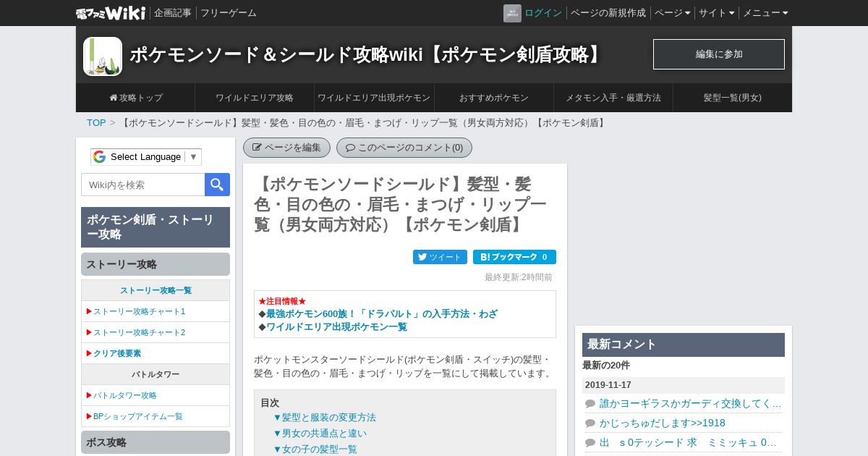
Task: Click the speech bubble icon in コメント button
Action: [350, 148]
